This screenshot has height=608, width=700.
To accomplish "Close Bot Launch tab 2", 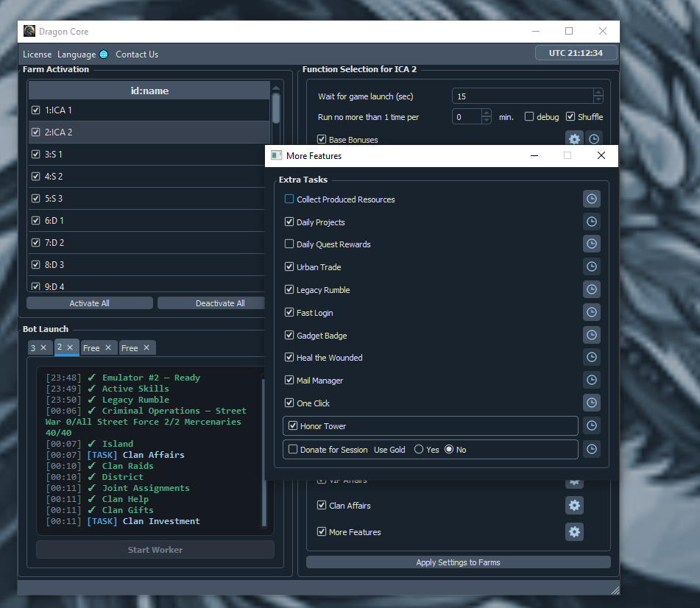I will click(70, 347).
